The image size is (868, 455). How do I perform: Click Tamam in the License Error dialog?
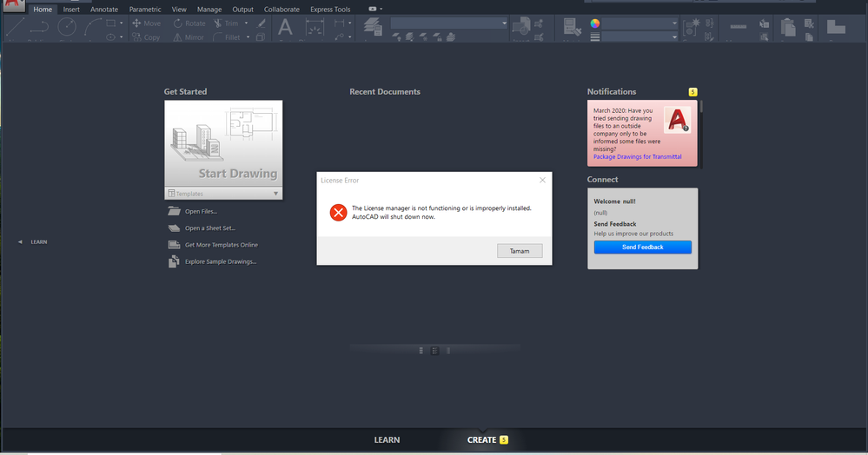(520, 251)
